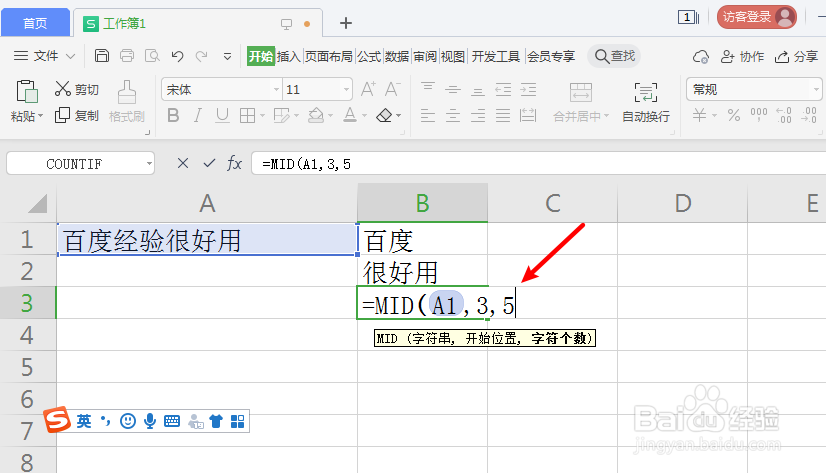Toggle Underline formatting
Viewport: 826px width, 473px height.
pyautogui.click(x=222, y=115)
